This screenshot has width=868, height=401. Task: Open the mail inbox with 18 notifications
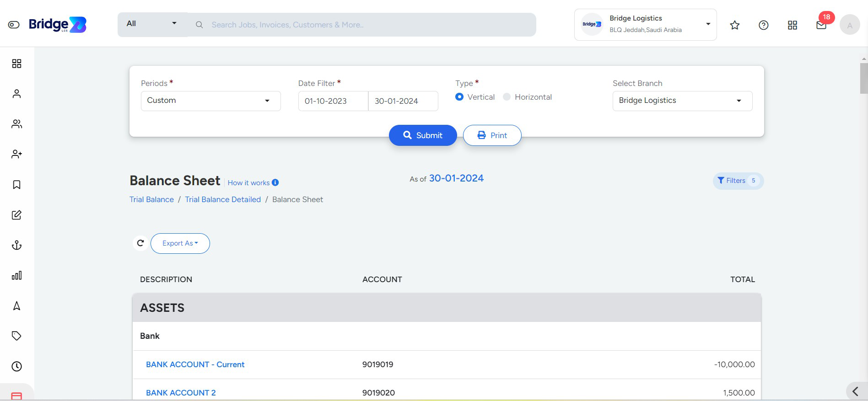pos(822,25)
